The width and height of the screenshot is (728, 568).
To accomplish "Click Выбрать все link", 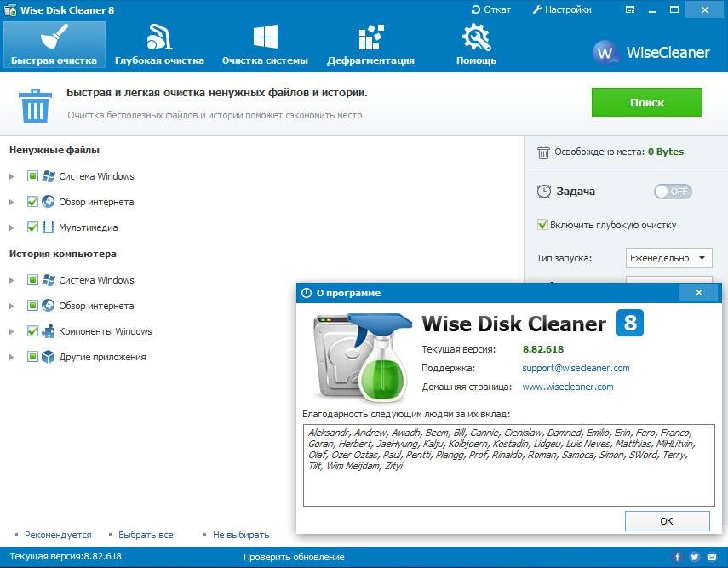I will pos(146,535).
